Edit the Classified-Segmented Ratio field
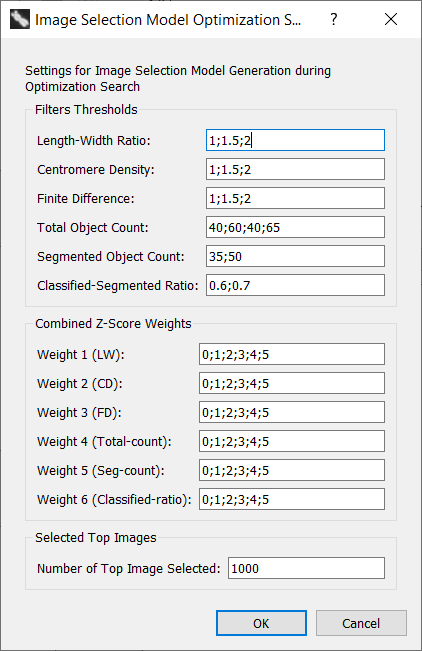This screenshot has width=422, height=651. (x=295, y=285)
